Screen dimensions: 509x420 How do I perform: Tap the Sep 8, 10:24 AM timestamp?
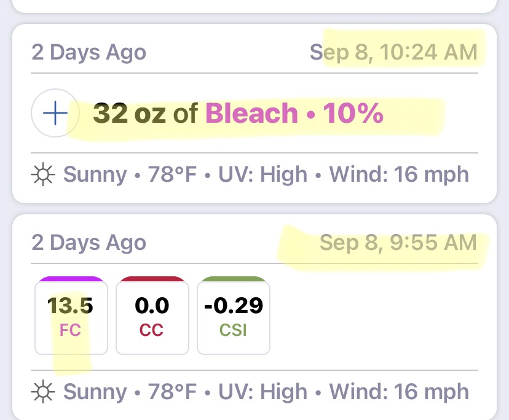pyautogui.click(x=393, y=52)
